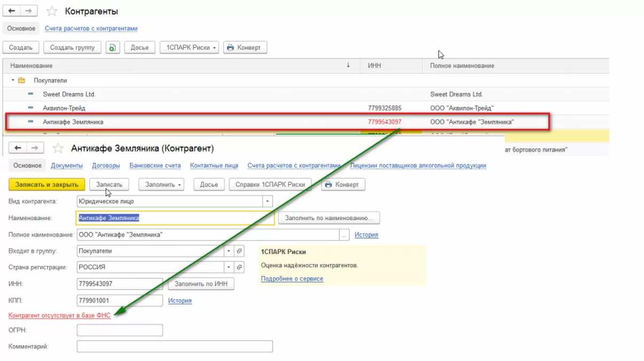Open the 1СПАРК Риски dropdown in the list toolbar
644x361 pixels.
189,48
